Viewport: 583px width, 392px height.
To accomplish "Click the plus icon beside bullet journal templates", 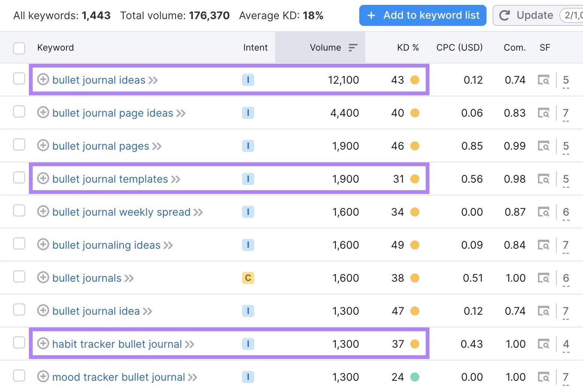I will pyautogui.click(x=43, y=179).
